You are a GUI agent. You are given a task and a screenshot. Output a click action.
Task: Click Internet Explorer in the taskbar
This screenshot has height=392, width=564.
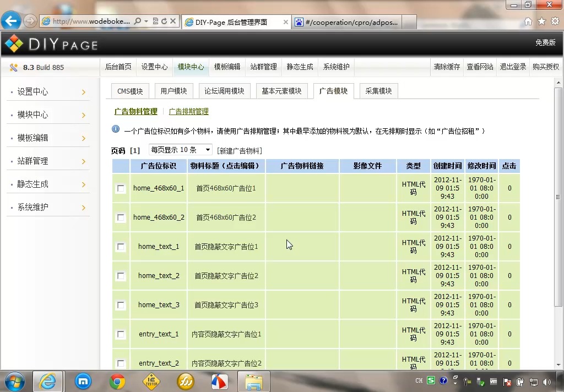[x=48, y=381]
